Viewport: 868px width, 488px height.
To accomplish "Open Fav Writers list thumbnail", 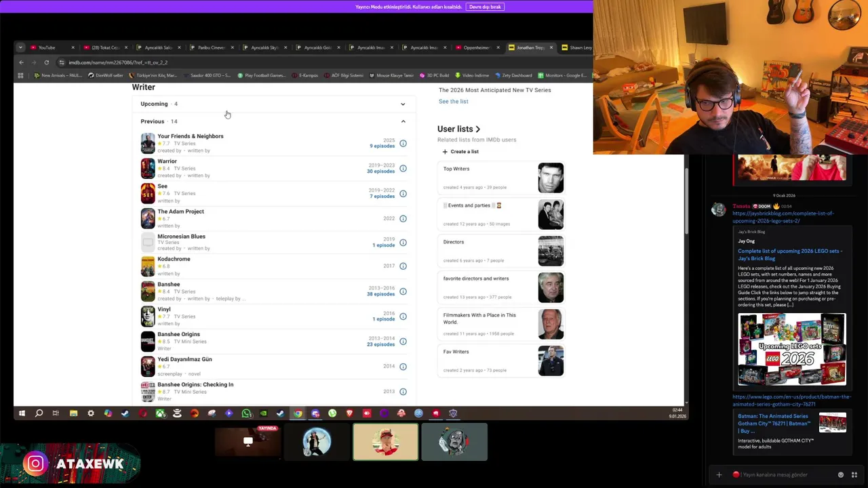I will 551,361.
